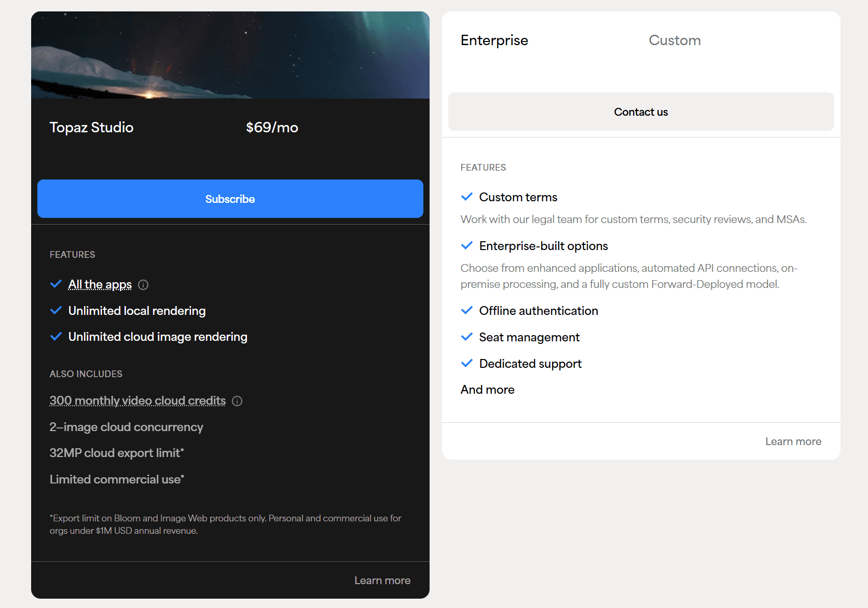Click the enhanced applications description paragraph
Viewport: 868px width, 608px height.
pos(629,276)
